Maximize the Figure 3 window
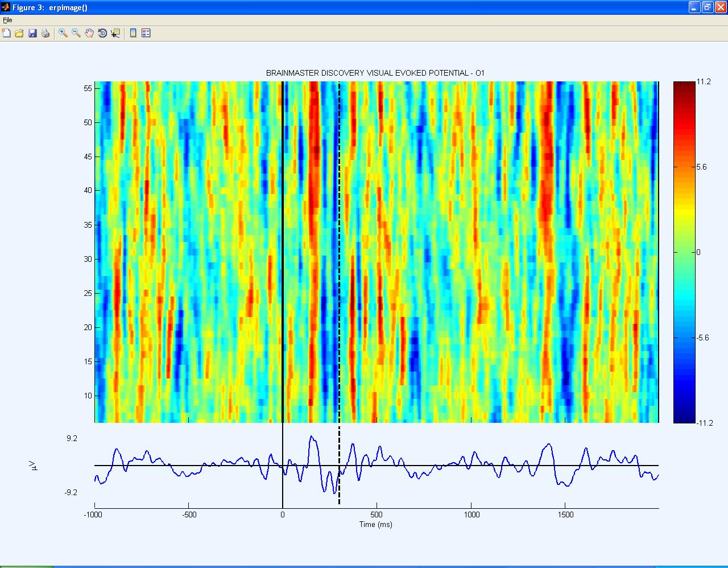This screenshot has height=568, width=728. (707, 7)
